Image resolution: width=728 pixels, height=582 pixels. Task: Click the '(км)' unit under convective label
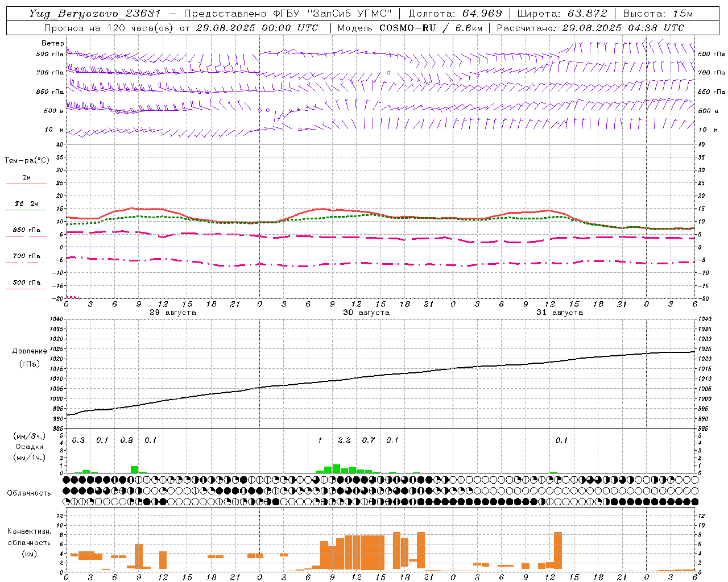tap(30, 554)
